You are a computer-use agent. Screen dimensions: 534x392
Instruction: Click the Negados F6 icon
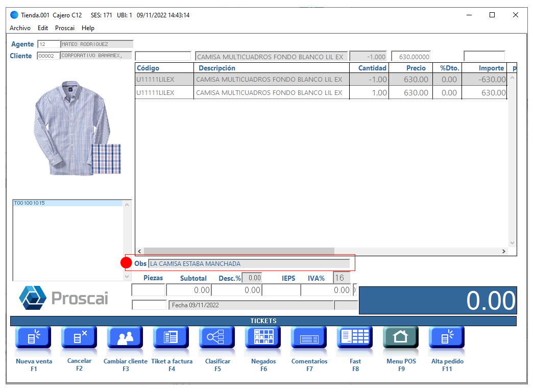click(263, 337)
